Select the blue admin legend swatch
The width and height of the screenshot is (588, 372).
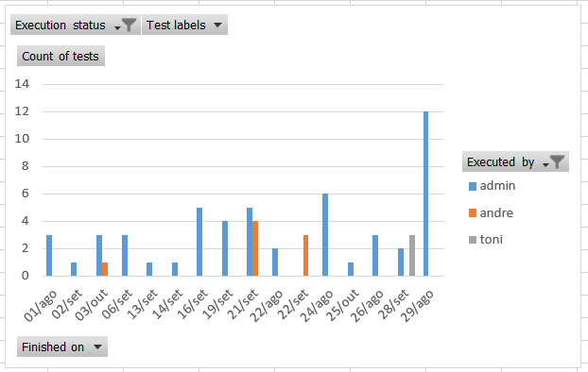click(473, 186)
